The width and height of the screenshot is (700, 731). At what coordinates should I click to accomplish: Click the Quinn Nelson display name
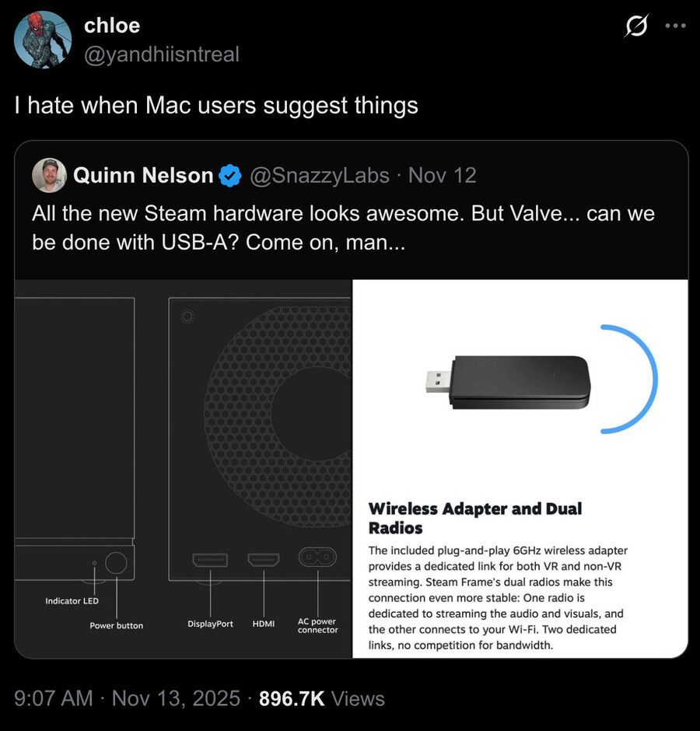click(x=143, y=176)
